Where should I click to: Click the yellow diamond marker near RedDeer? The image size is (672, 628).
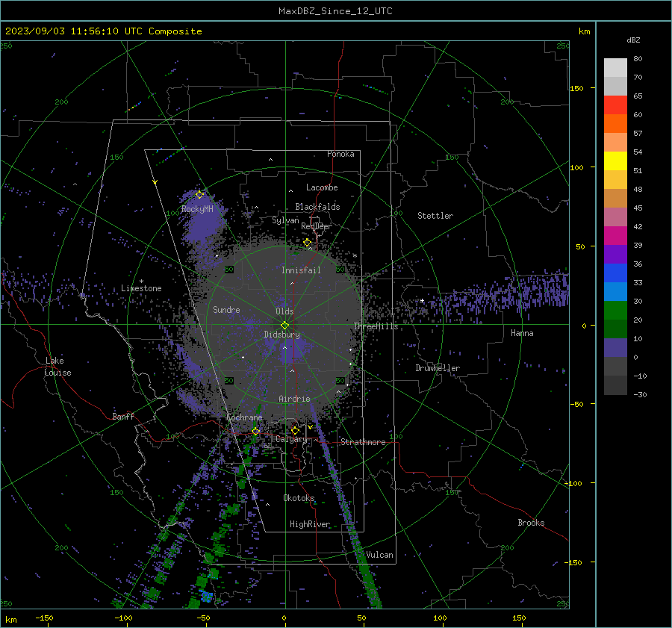(x=308, y=243)
